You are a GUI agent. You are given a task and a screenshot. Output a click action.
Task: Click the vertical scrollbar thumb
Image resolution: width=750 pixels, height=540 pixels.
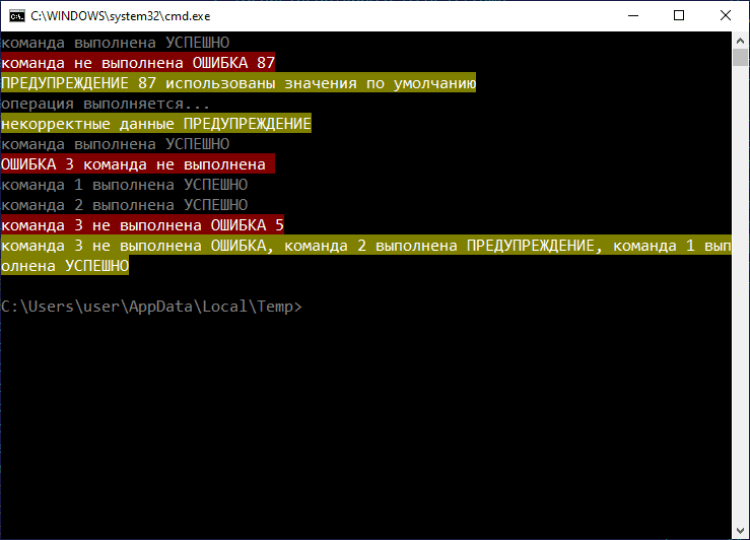pos(740,58)
